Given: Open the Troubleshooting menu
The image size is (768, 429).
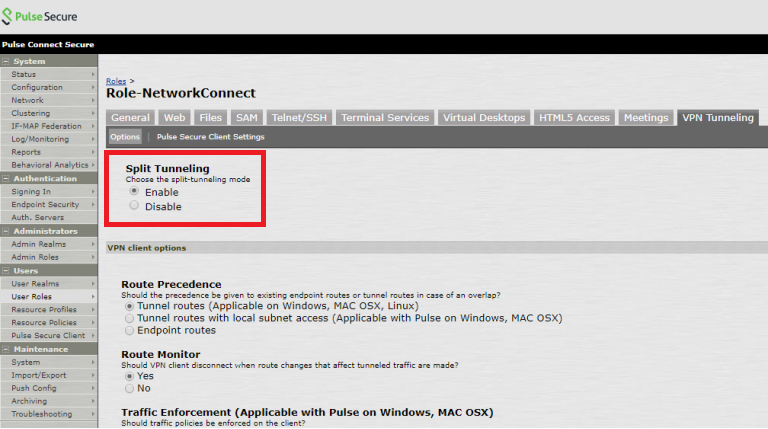Looking at the screenshot, I should [48, 414].
